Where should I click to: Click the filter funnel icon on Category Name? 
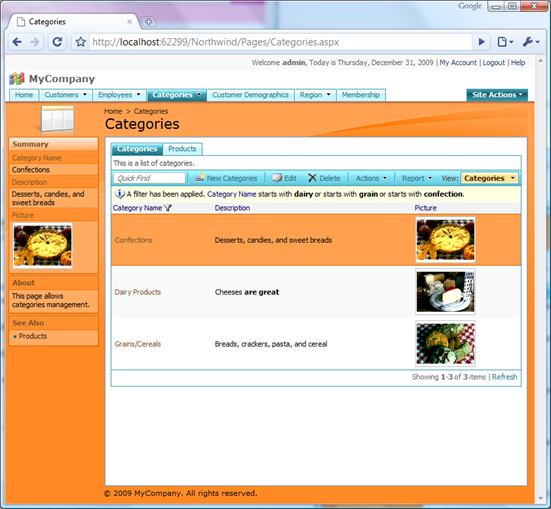point(168,208)
